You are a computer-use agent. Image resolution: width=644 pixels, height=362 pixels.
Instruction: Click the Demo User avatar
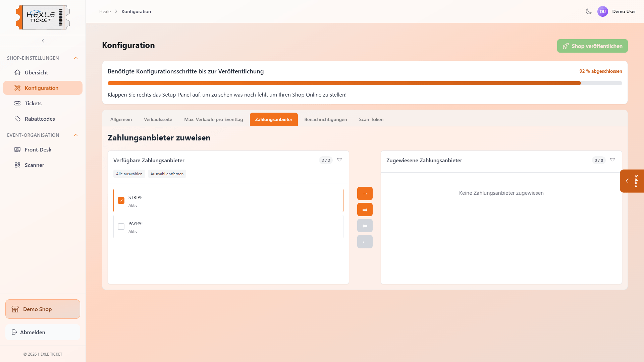point(602,11)
